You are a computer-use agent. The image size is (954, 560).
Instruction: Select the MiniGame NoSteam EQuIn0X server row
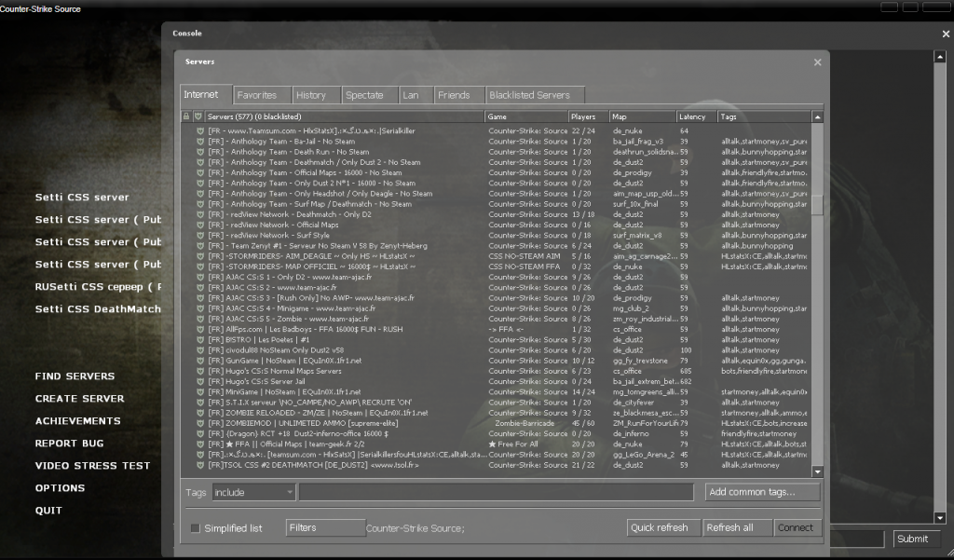point(496,392)
